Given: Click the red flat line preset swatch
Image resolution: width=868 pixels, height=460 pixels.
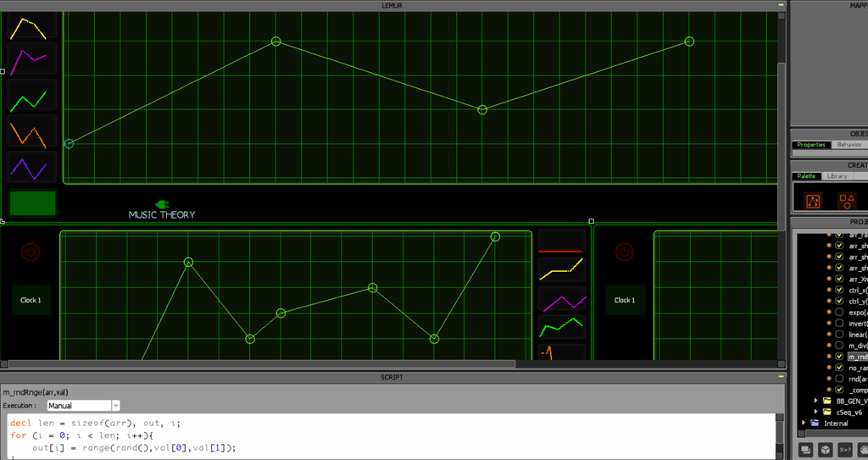Looking at the screenshot, I should tap(562, 241).
